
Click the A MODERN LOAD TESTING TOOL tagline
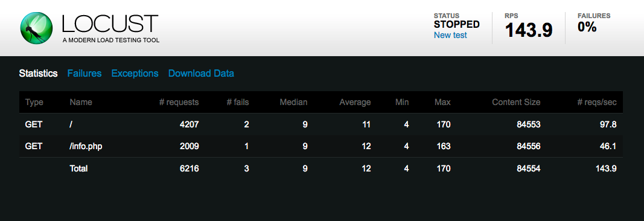(x=111, y=40)
